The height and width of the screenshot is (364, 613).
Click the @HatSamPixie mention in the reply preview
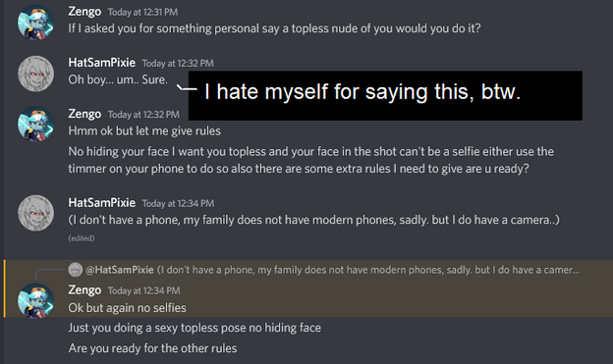[x=120, y=270]
